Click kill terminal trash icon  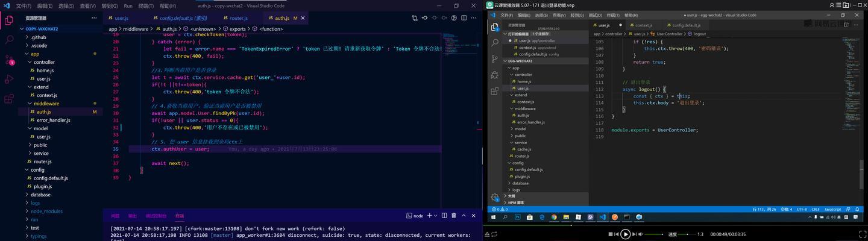tap(454, 215)
